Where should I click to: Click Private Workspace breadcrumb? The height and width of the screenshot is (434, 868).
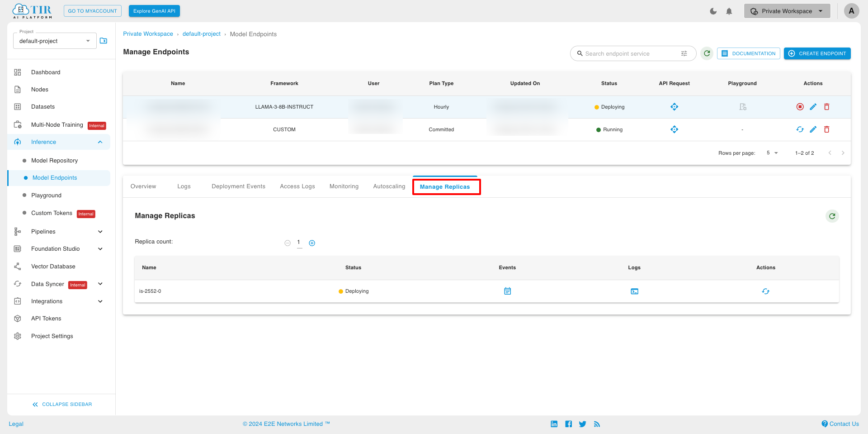(148, 34)
